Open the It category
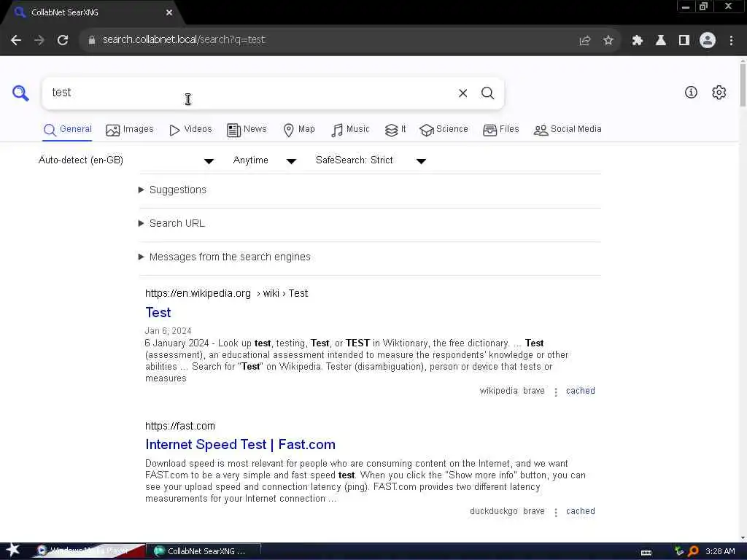 pos(395,130)
